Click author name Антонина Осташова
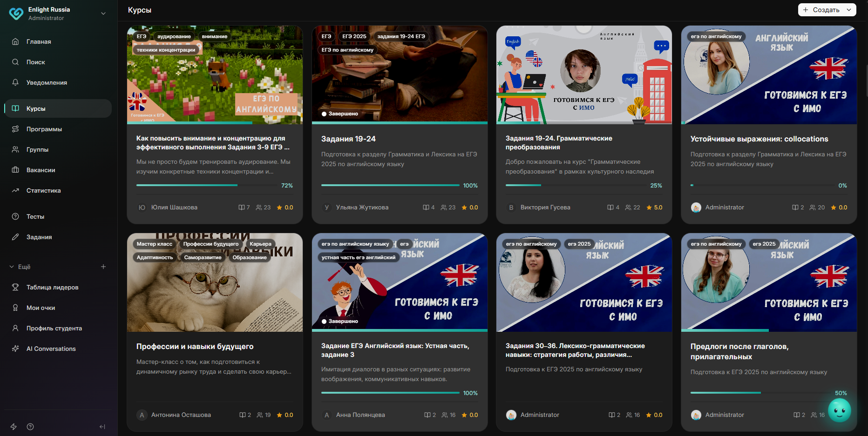868x436 pixels. 181,415
